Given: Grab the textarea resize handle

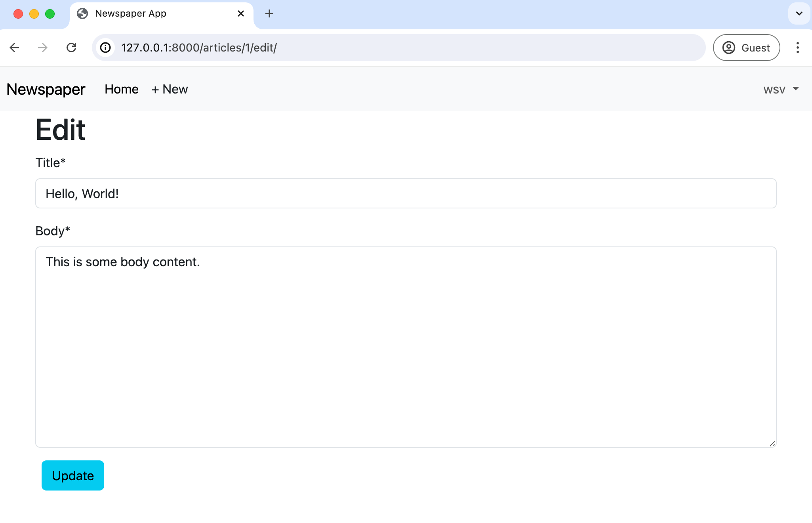Looking at the screenshot, I should point(772,443).
